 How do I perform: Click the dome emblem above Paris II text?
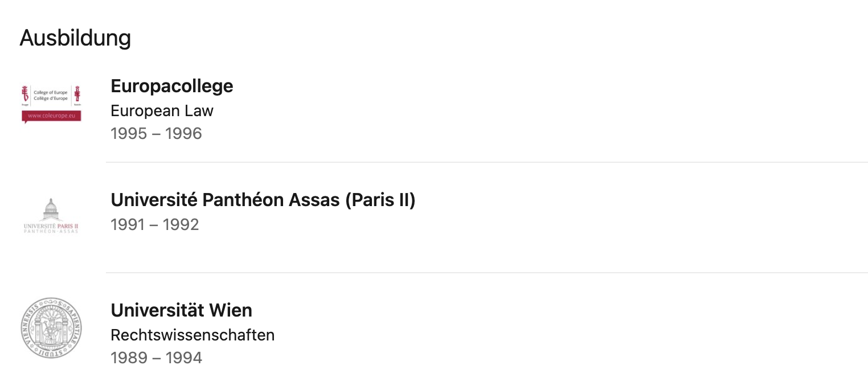click(51, 209)
